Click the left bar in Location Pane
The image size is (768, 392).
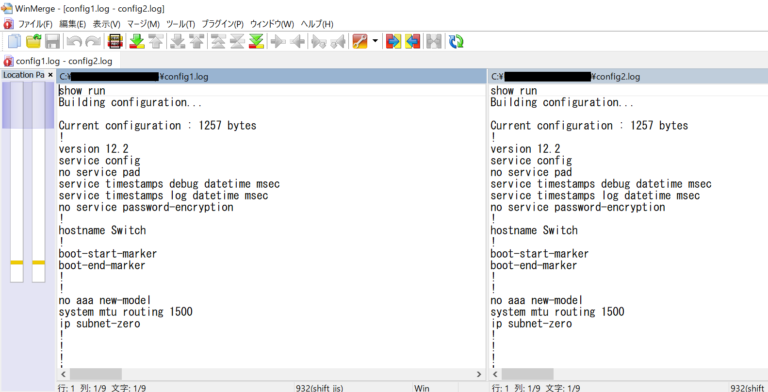click(x=17, y=182)
